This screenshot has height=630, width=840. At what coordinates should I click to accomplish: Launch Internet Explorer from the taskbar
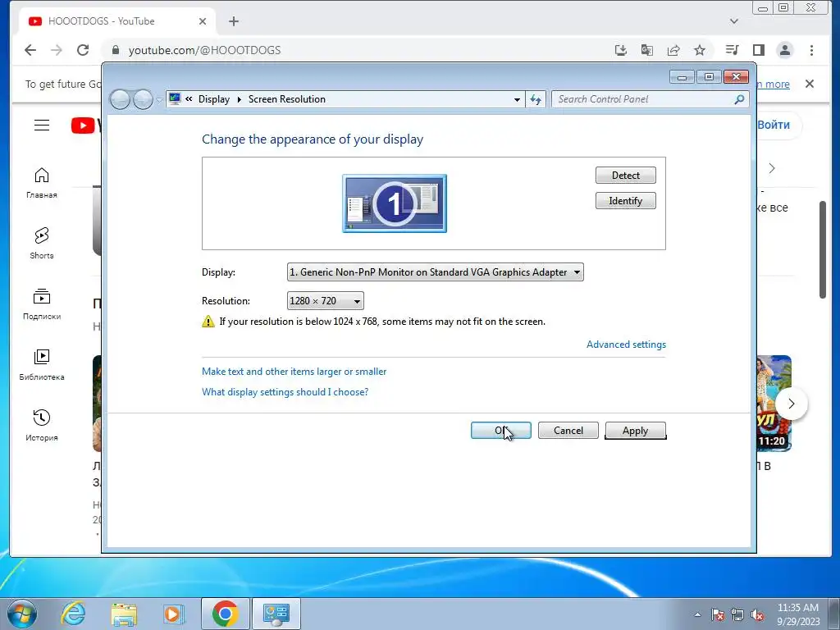tap(73, 614)
